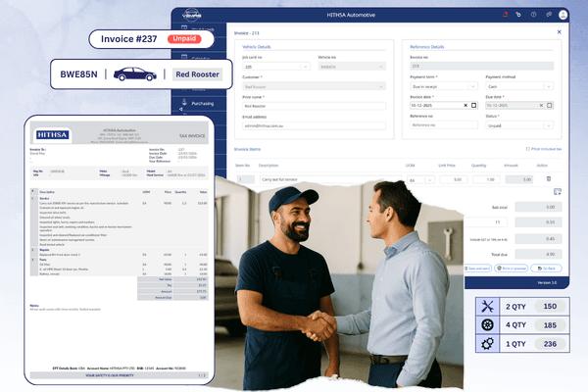This screenshot has height=392, width=588.
Task: Click the key-shaped icon in the header
Action: 518,15
